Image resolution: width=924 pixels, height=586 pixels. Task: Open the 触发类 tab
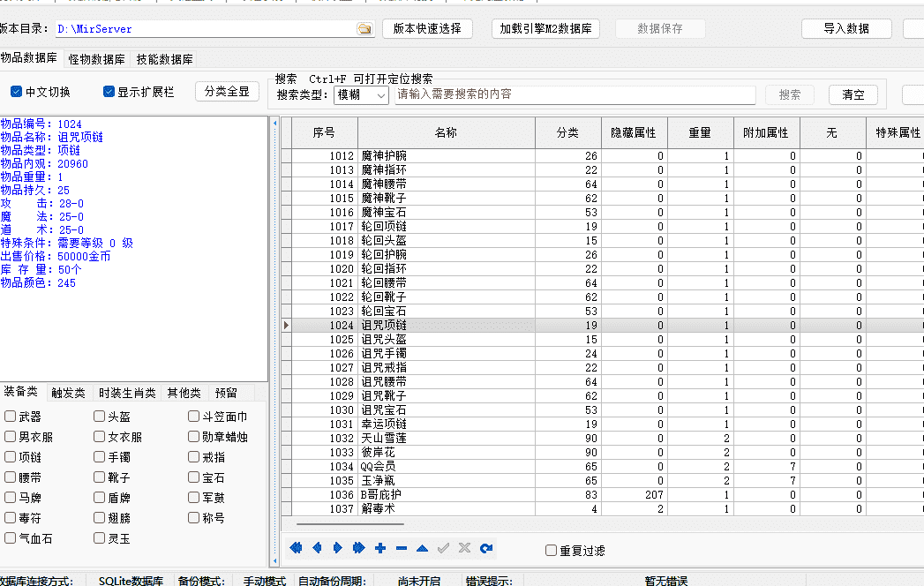coord(68,393)
